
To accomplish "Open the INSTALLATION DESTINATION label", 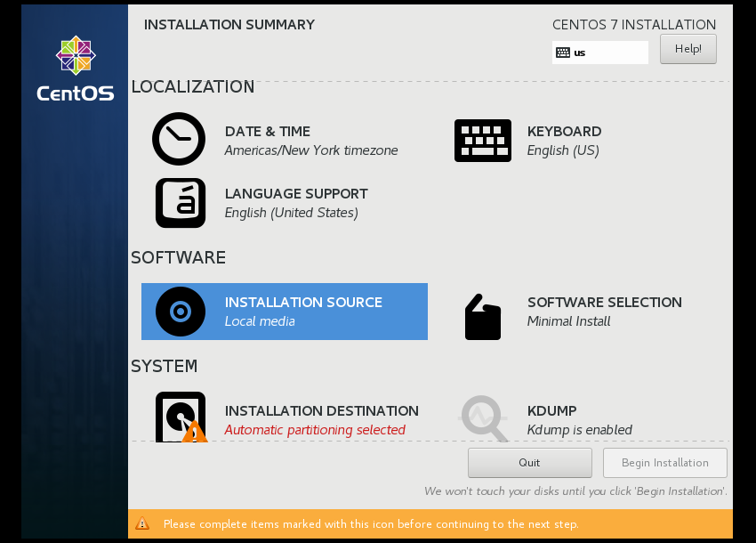I will pos(322,410).
